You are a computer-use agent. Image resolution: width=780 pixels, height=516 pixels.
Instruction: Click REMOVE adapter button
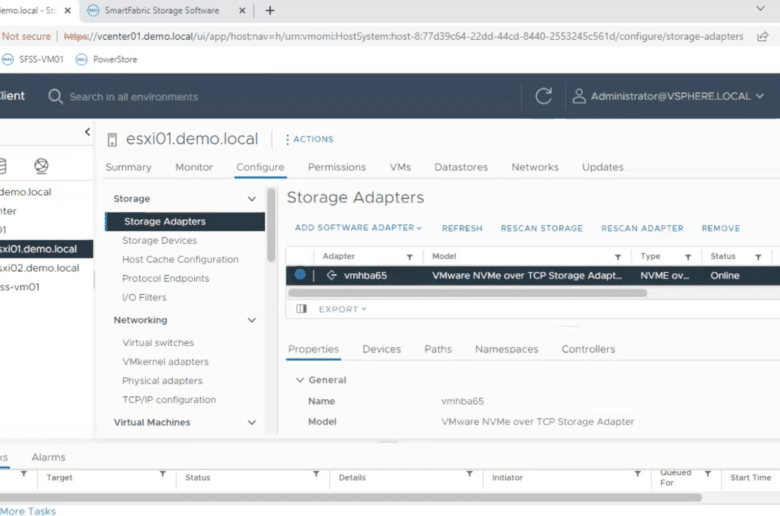tap(721, 228)
